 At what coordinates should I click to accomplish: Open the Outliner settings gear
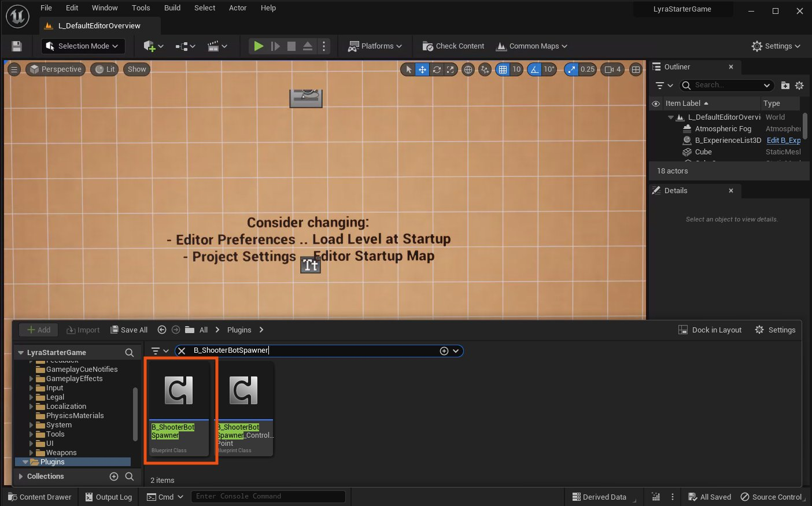click(799, 86)
